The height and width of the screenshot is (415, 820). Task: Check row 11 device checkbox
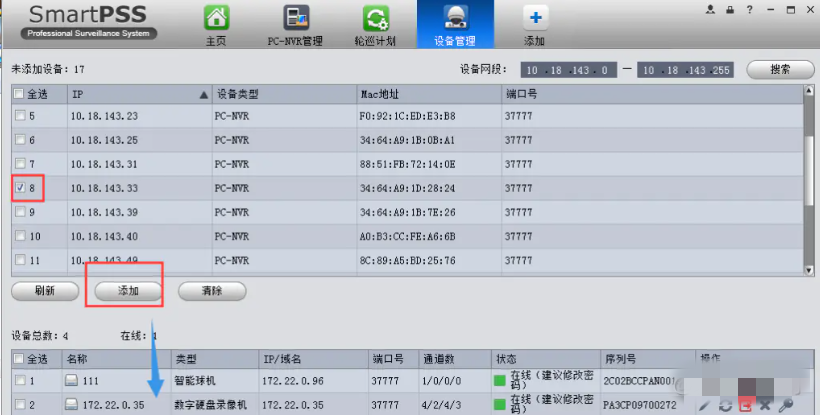coord(20,260)
